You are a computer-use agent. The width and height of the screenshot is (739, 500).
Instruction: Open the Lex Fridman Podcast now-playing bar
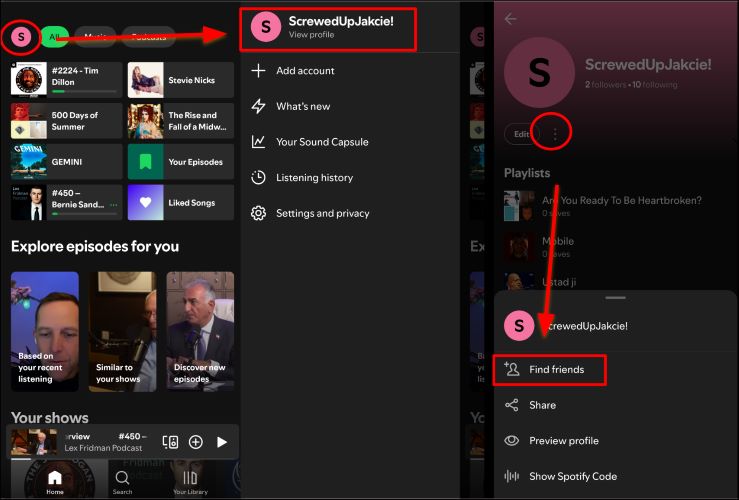[x=123, y=442]
